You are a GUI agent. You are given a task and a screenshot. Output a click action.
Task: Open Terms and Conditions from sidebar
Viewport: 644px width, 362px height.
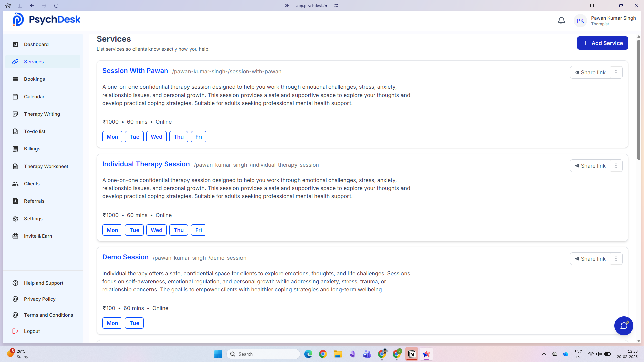(49, 315)
